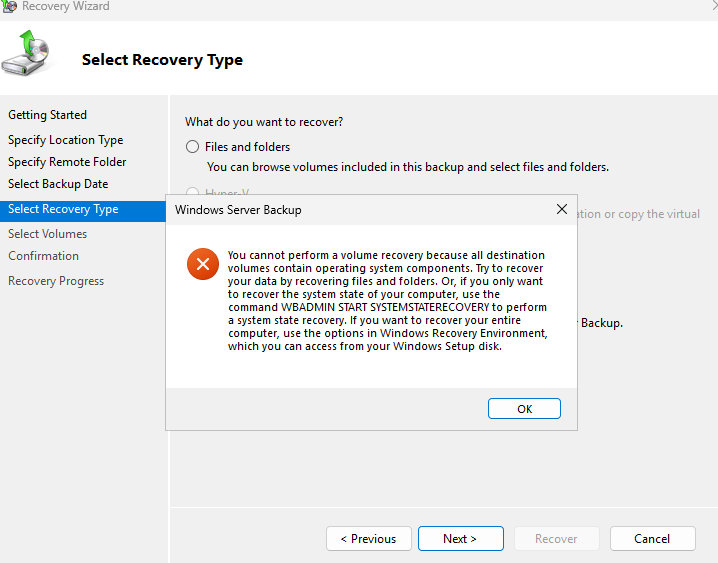Click the Recovery Wizard title bar icon
Image resolution: width=718 pixels, height=563 pixels.
pos(10,6)
